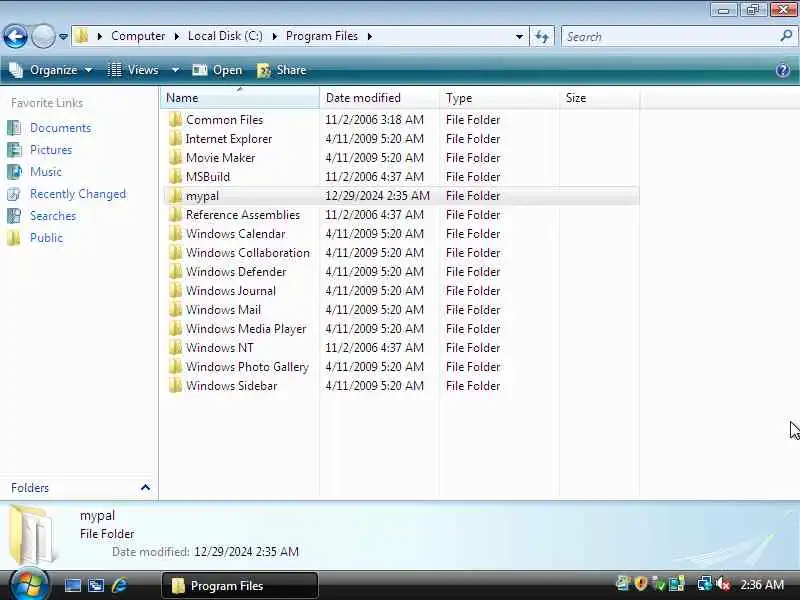The image size is (800, 600).
Task: Select the Reference Assemblies folder icon
Action: (x=175, y=215)
